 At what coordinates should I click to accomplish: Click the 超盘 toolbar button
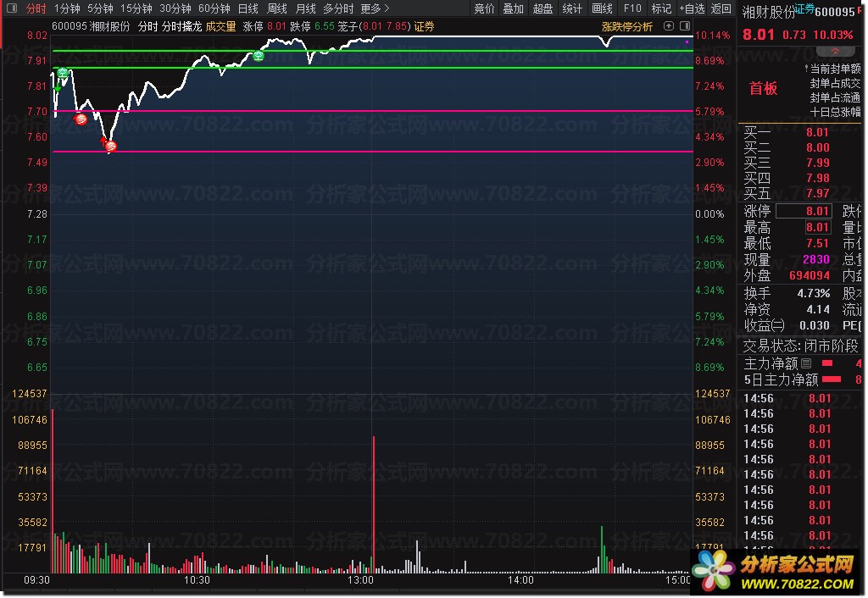point(543,8)
